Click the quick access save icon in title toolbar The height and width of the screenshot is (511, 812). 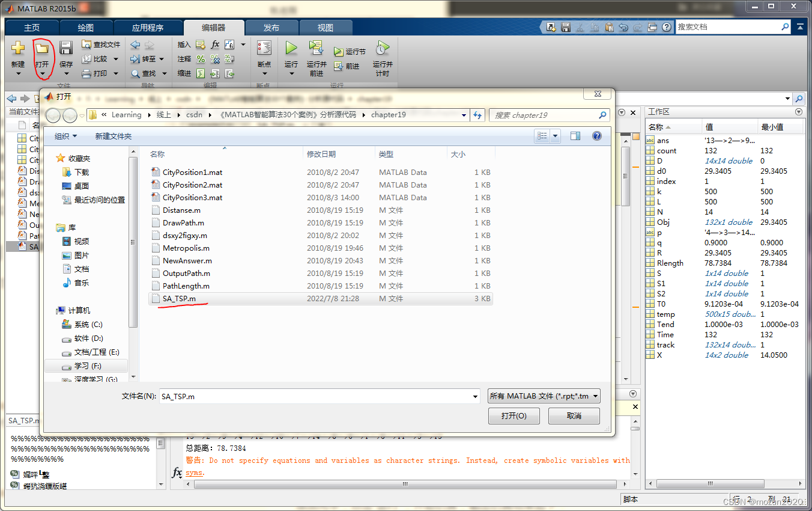(x=566, y=27)
